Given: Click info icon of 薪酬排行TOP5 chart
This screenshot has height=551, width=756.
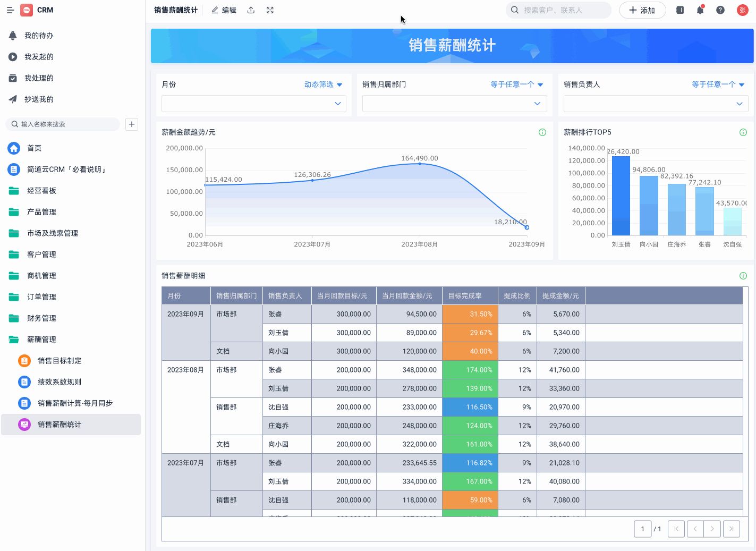Looking at the screenshot, I should click(743, 132).
